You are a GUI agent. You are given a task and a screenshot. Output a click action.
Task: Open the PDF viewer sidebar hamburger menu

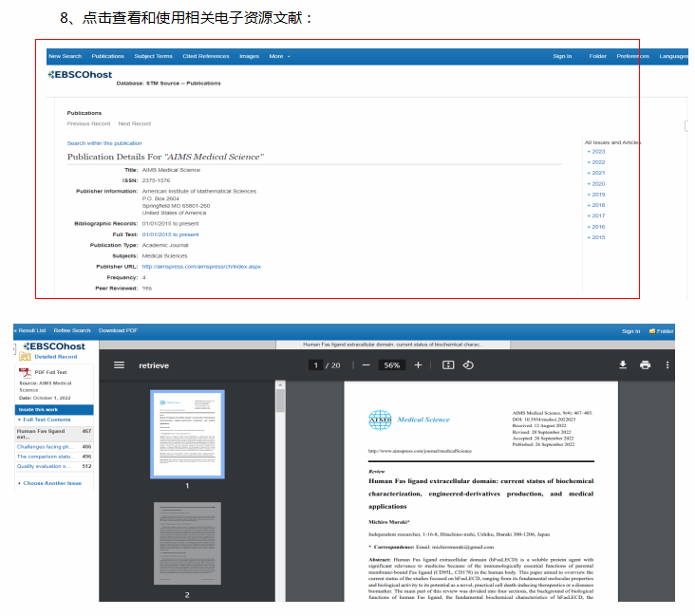119,364
